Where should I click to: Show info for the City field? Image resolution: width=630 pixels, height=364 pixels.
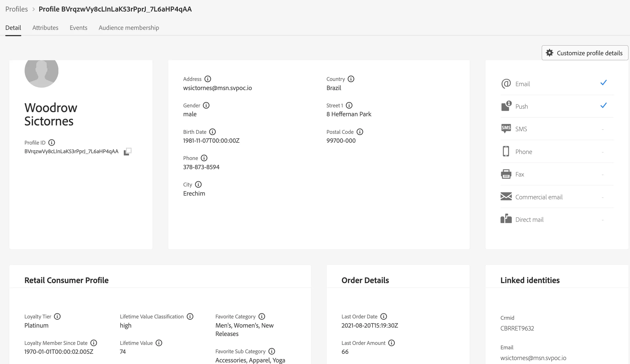[x=198, y=184]
